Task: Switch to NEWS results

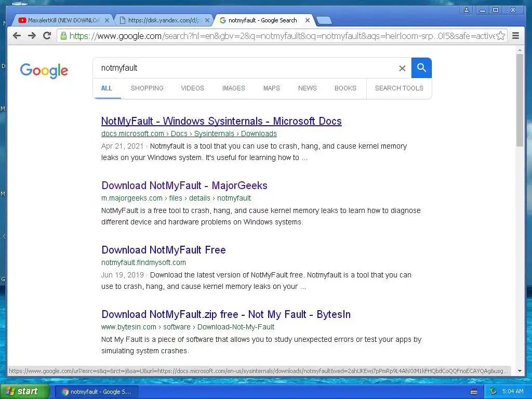Action: click(x=308, y=88)
